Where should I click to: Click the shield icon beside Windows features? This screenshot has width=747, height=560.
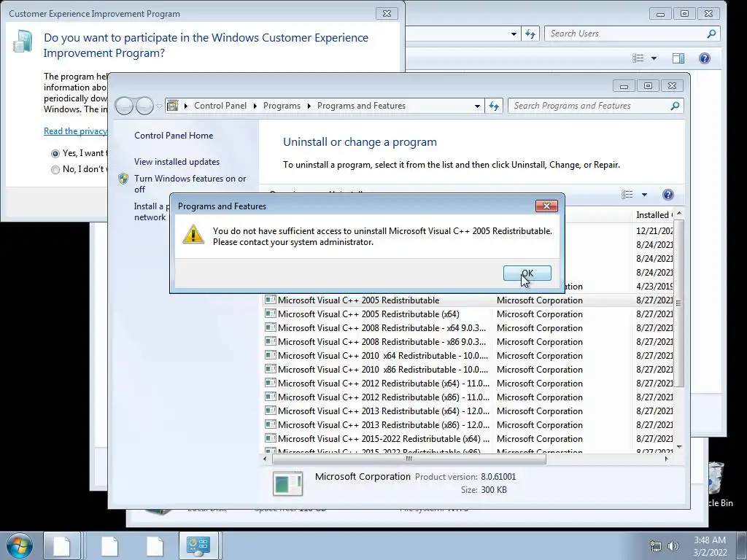[123, 179]
